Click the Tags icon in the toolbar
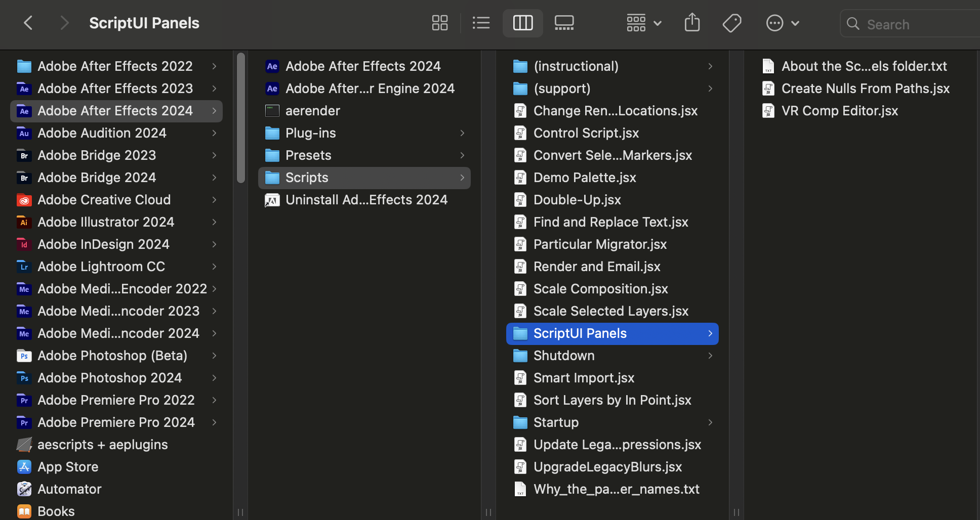Screen dimensions: 980x520 [731, 23]
